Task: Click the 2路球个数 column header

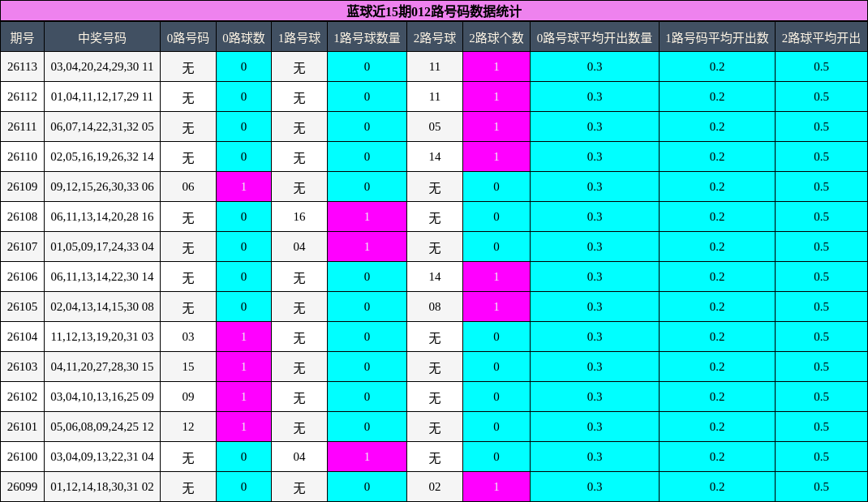Action: tap(496, 37)
